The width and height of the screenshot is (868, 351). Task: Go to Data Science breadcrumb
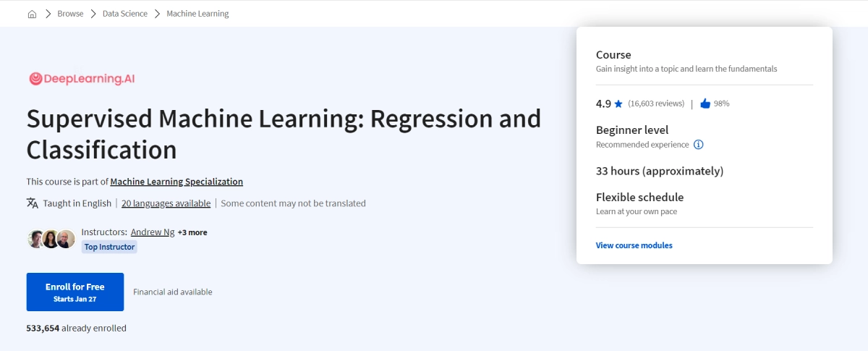point(124,14)
